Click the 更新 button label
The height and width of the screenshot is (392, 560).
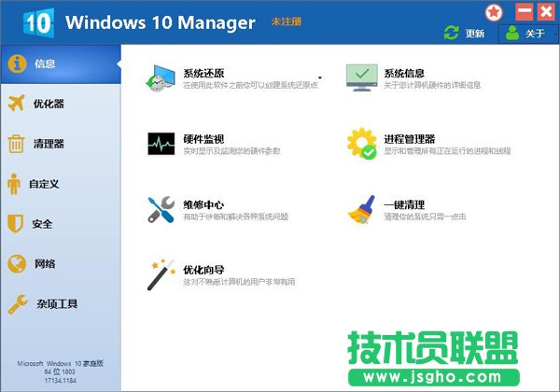tap(475, 34)
